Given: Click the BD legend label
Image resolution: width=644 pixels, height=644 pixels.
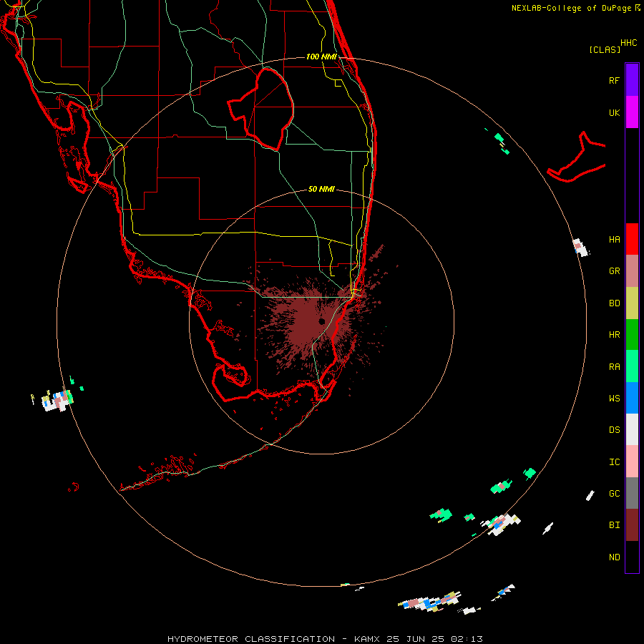Looking at the screenshot, I should (x=614, y=303).
